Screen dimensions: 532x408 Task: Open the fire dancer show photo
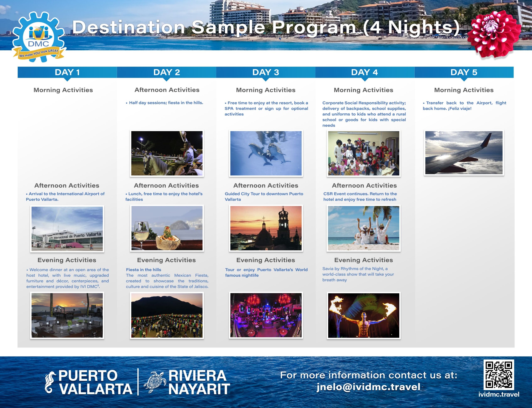[x=364, y=315]
